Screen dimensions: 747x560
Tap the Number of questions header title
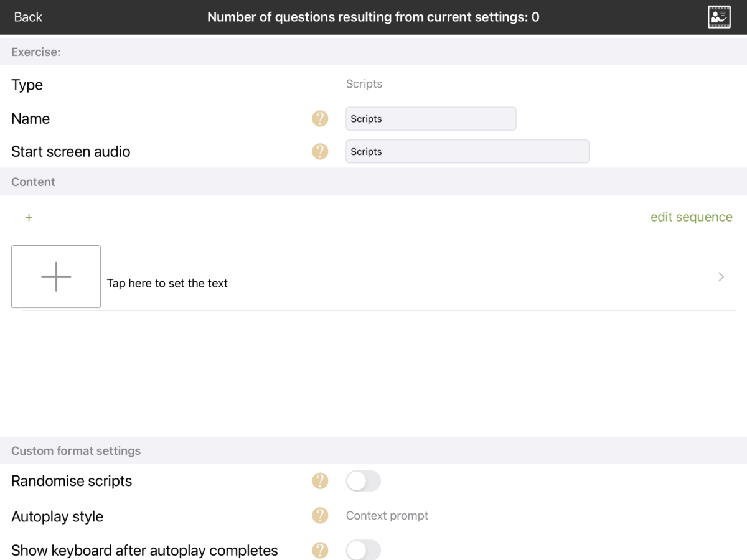tap(373, 17)
